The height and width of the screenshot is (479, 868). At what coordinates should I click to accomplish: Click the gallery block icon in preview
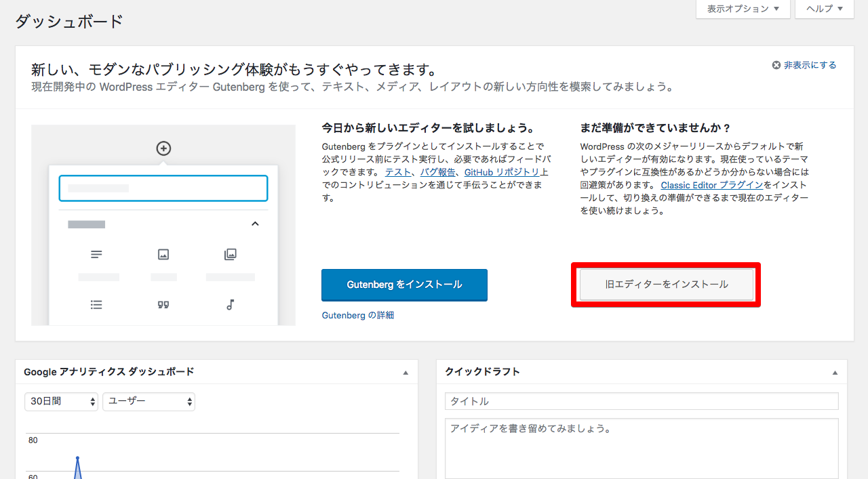coord(231,255)
